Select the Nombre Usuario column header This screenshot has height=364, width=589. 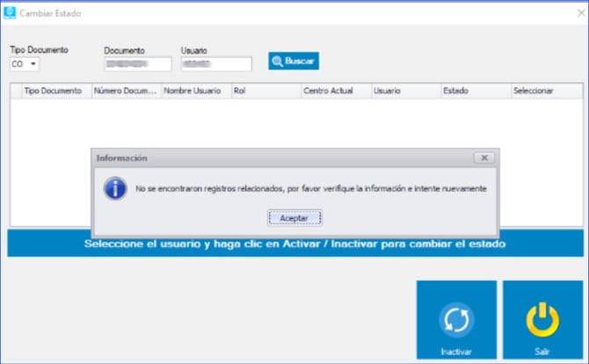coord(195,91)
